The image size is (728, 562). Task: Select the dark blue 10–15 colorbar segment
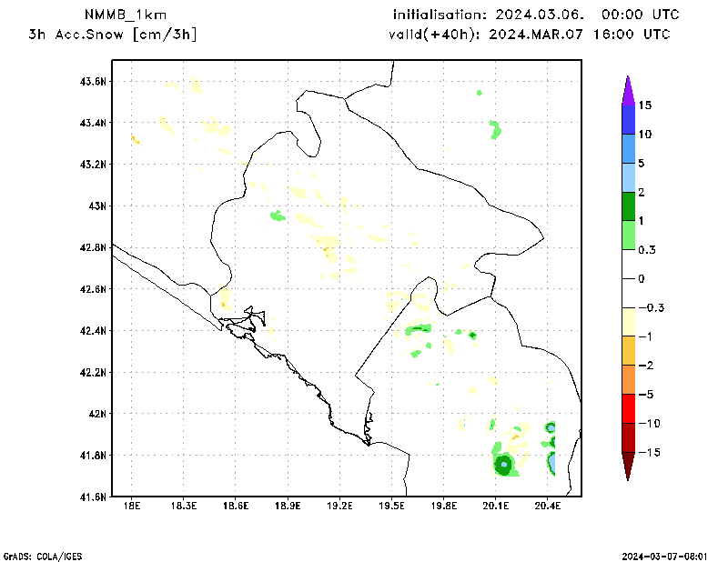point(628,119)
